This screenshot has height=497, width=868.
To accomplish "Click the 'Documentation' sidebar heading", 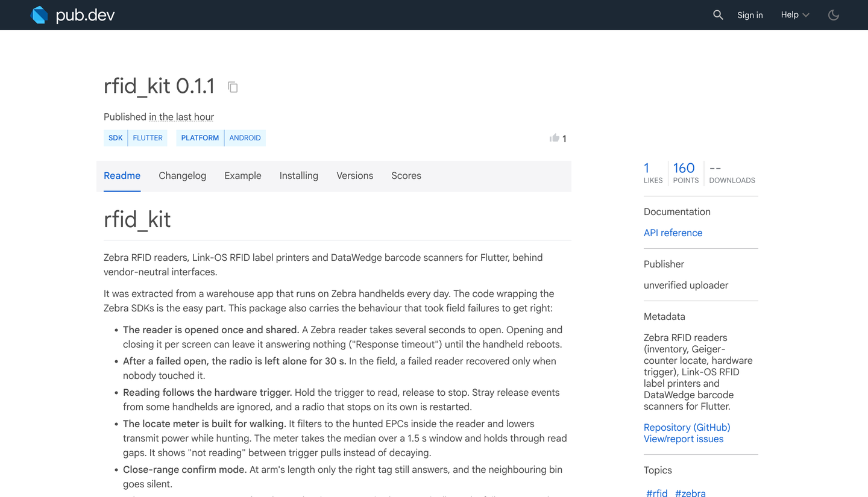I will tap(677, 211).
